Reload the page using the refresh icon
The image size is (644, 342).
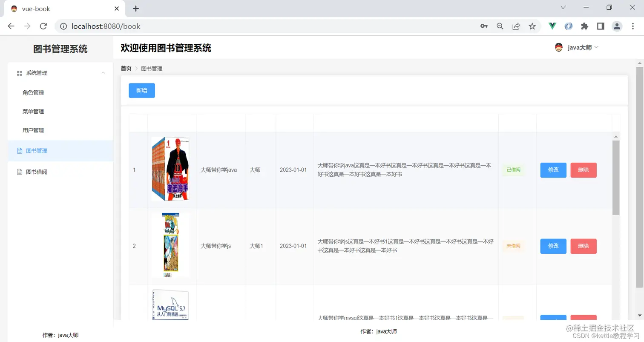(43, 26)
